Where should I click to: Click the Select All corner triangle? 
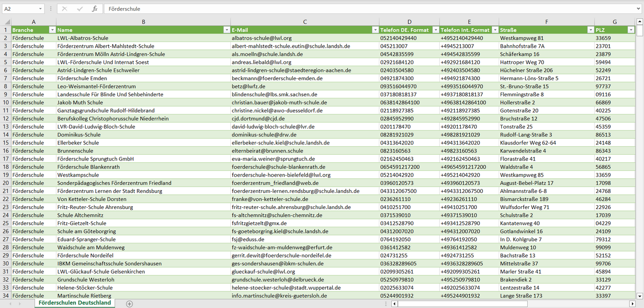tap(6, 22)
